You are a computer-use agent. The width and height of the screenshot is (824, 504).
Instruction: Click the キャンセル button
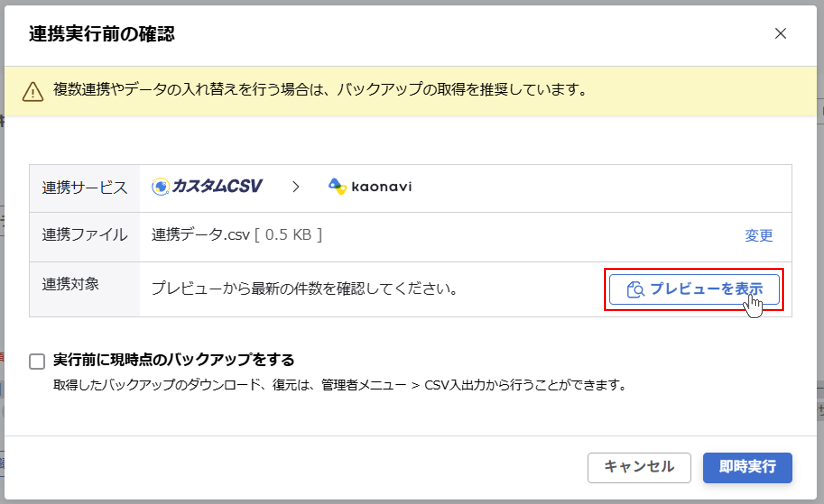(639, 467)
